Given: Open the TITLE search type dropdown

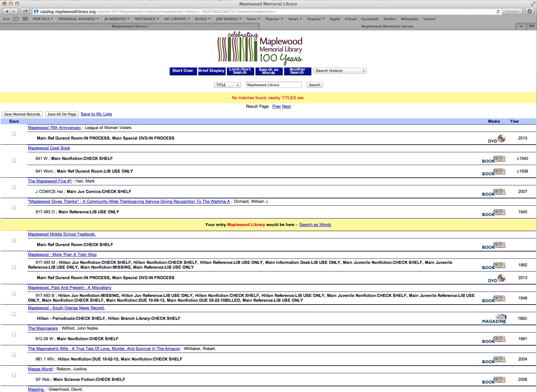Looking at the screenshot, I should click(x=227, y=85).
